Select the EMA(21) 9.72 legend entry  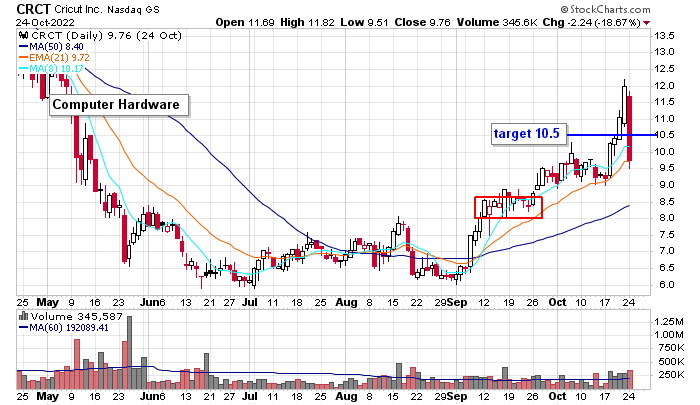point(54,58)
